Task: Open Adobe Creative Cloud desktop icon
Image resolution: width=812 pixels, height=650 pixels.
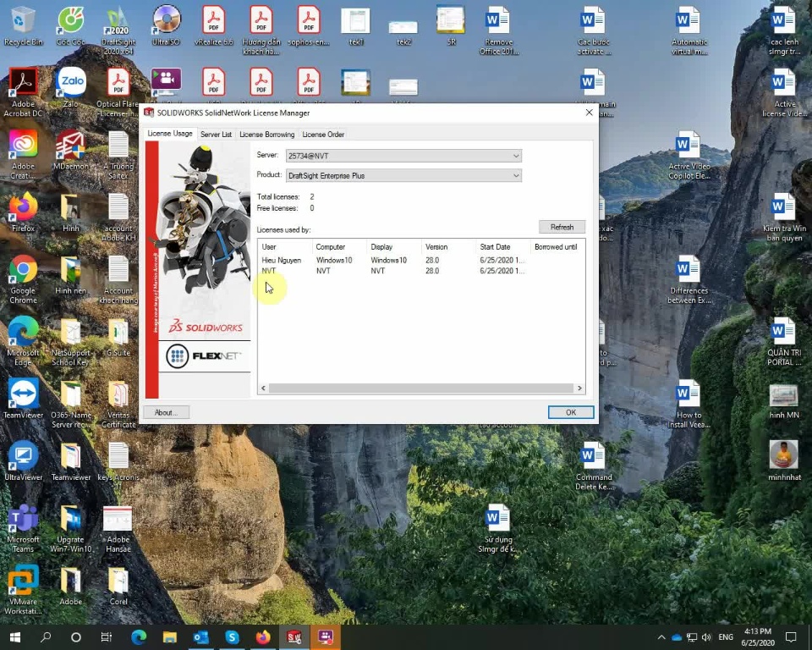Action: 24,155
